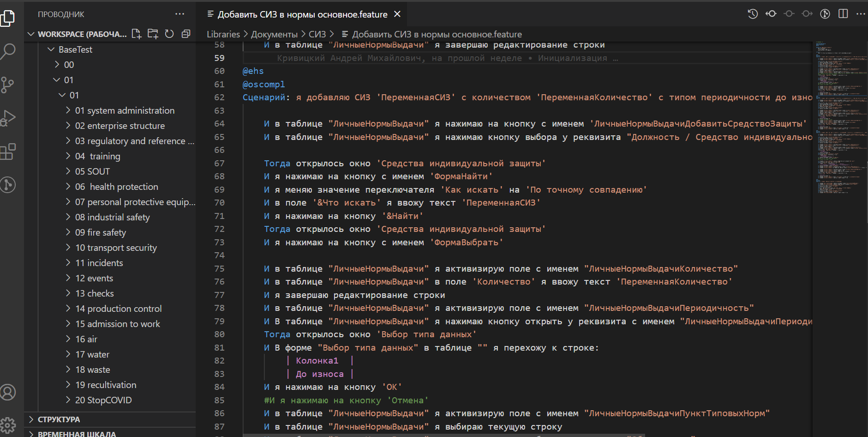Open the Manage settings gear
Viewport: 868px width, 437px height.
8,425
